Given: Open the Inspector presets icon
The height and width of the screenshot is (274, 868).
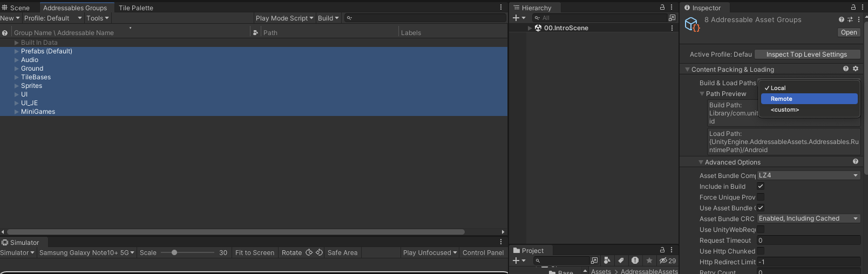Looking at the screenshot, I should coord(850,19).
